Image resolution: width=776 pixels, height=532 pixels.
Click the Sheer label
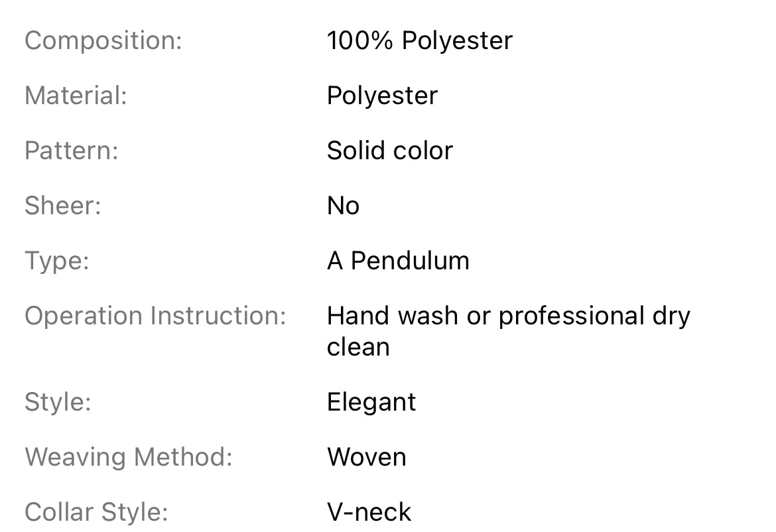(62, 206)
